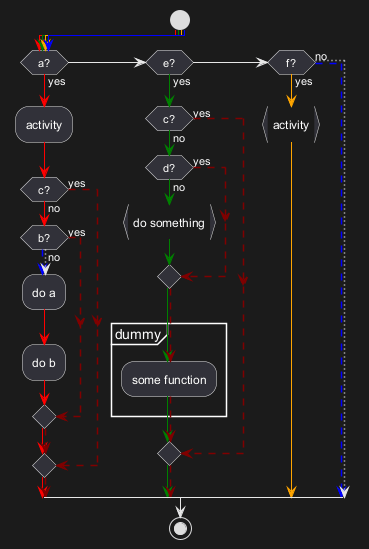369x549 pixels.
Task: Select the merge diamond directly below 'do b'
Action: tap(44, 417)
